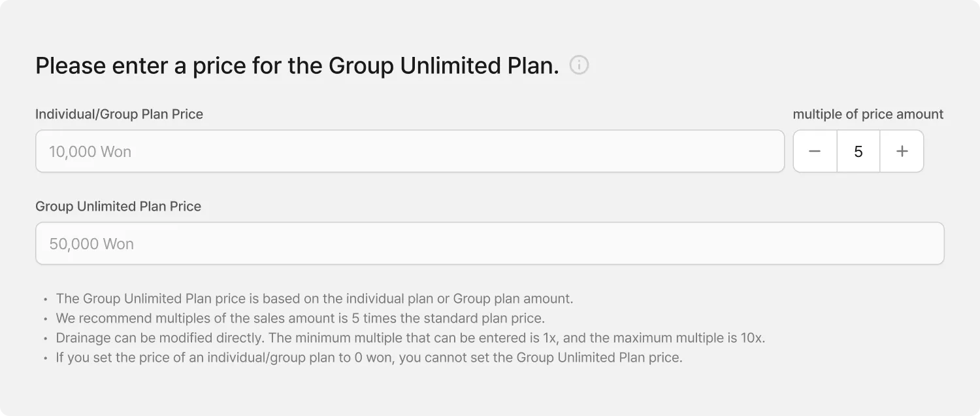Click the "10,000 Won" placeholder text
Viewport: 980px width, 416px height.
90,152
